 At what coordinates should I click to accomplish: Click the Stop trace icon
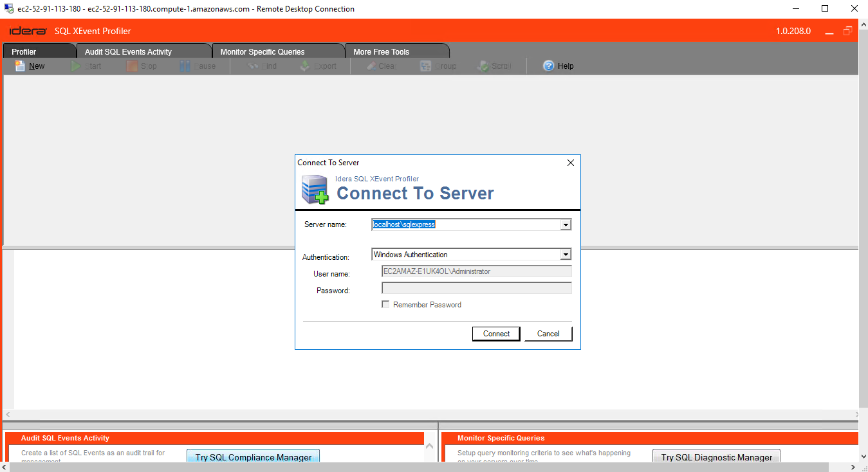point(142,66)
